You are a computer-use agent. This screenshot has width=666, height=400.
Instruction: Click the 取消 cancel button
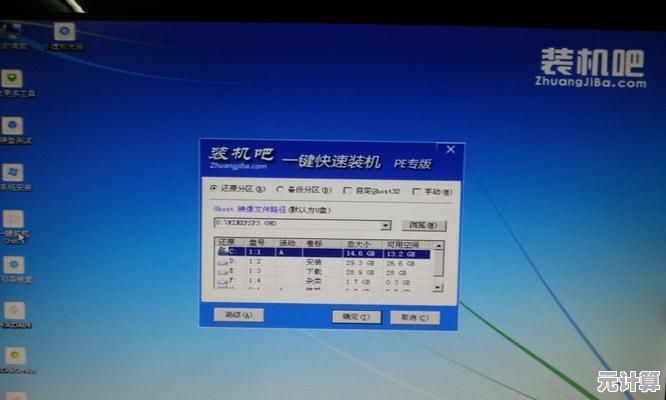(x=415, y=318)
